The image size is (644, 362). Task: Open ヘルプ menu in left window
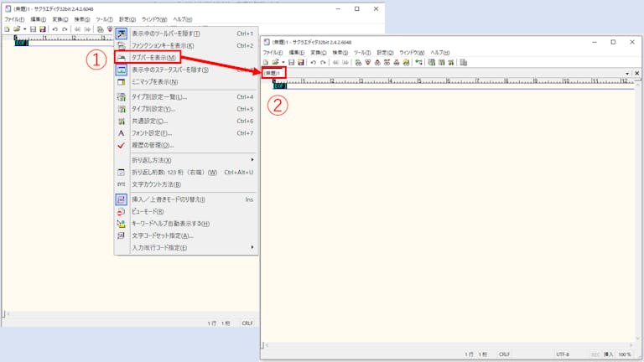point(182,19)
